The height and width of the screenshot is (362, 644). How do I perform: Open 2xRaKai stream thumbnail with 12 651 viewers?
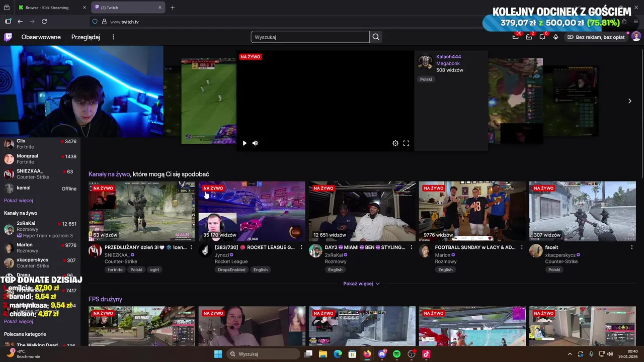[362, 211]
